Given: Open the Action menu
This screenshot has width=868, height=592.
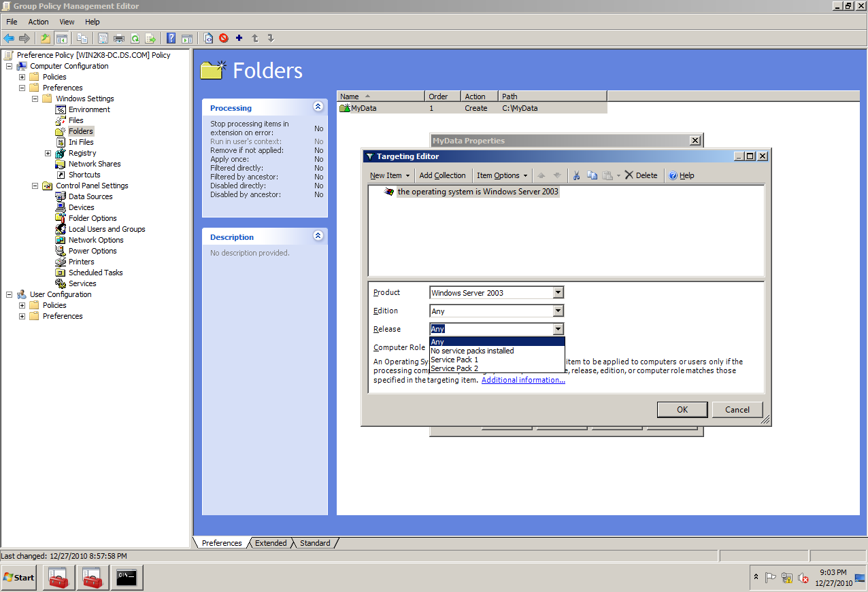Looking at the screenshot, I should point(38,21).
